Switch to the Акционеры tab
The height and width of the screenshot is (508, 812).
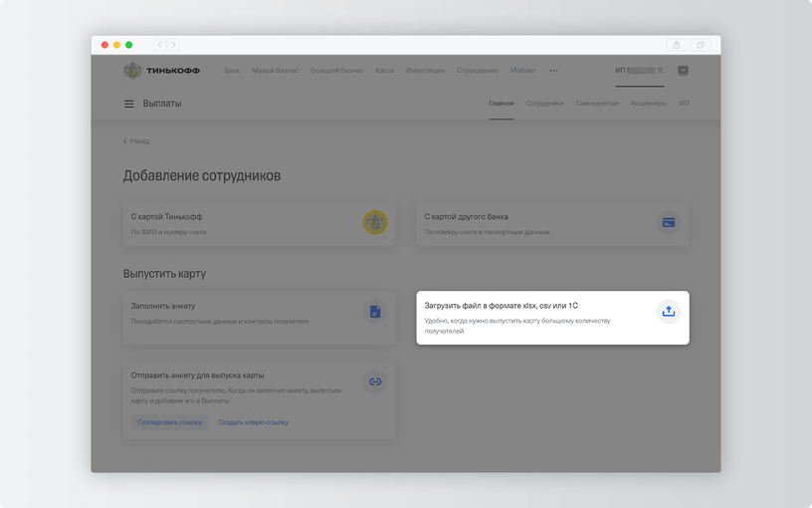click(x=649, y=104)
